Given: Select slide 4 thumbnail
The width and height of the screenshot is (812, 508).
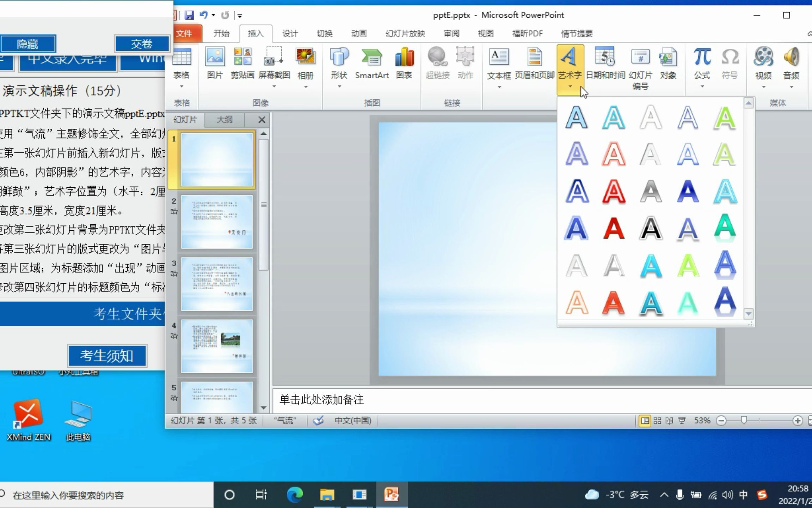Looking at the screenshot, I should click(x=217, y=346).
